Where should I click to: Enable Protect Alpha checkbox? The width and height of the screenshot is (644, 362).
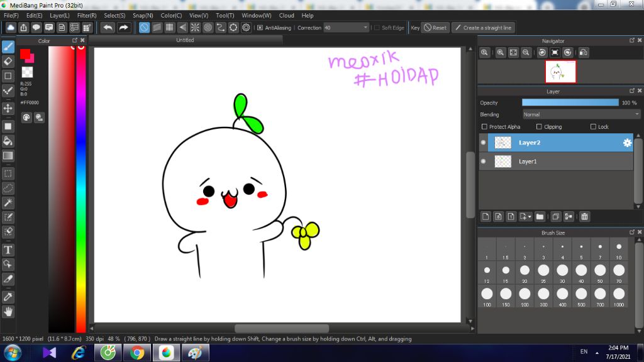[x=484, y=127]
